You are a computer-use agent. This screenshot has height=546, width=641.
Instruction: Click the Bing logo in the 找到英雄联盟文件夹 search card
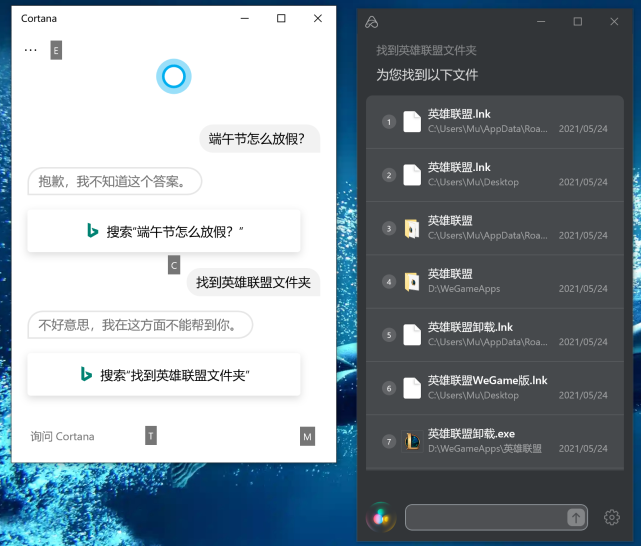pos(86,374)
